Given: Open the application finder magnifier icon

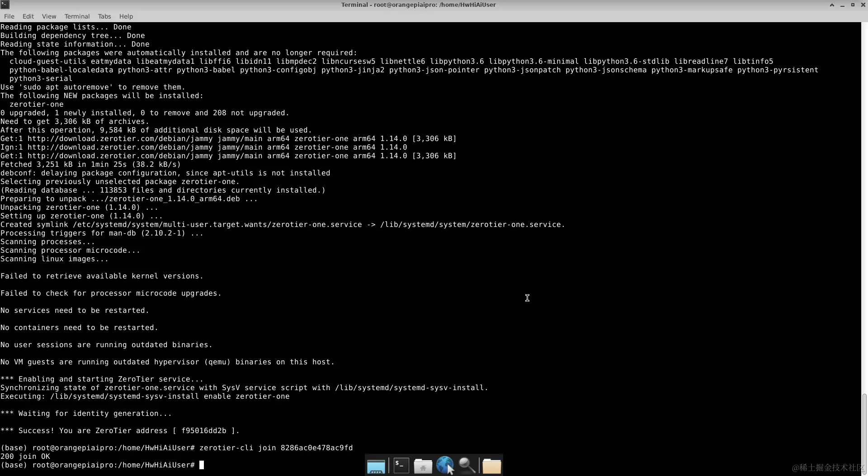Looking at the screenshot, I should pos(467,465).
